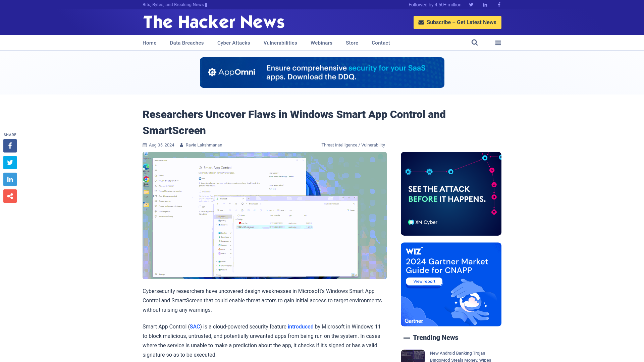Screen dimensions: 644x362
Task: Open the Vulnerabilities menu tab
Action: (280, 43)
